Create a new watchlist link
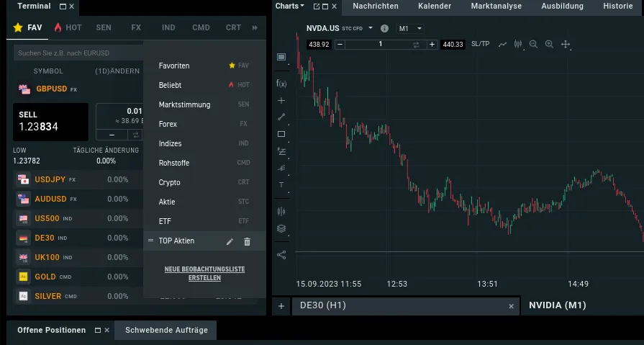The image size is (644, 345). pyautogui.click(x=204, y=274)
